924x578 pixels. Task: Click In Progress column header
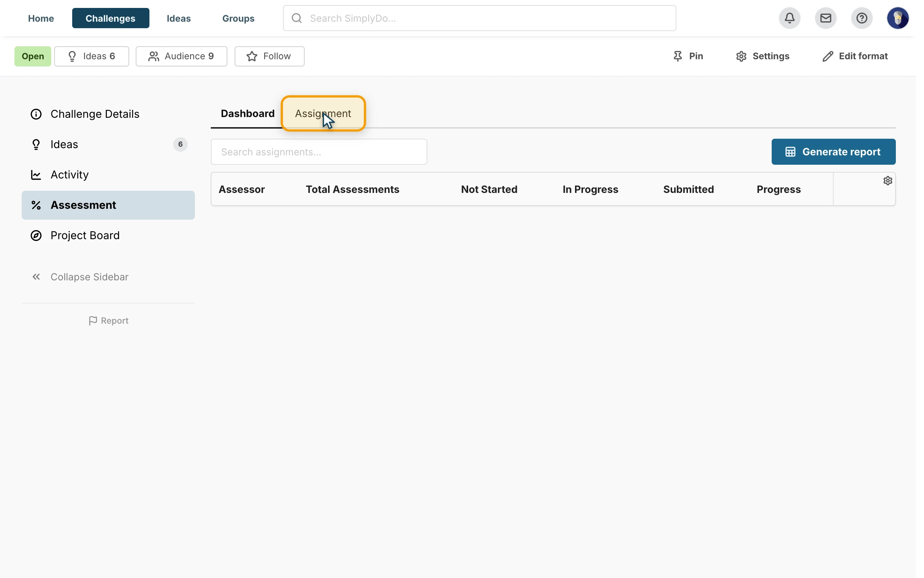point(590,189)
